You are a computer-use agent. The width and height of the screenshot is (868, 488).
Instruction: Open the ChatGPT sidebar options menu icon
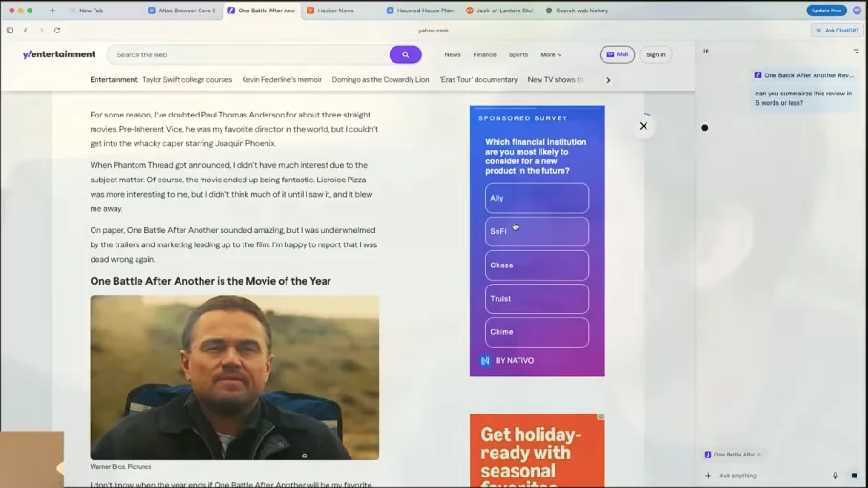856,51
